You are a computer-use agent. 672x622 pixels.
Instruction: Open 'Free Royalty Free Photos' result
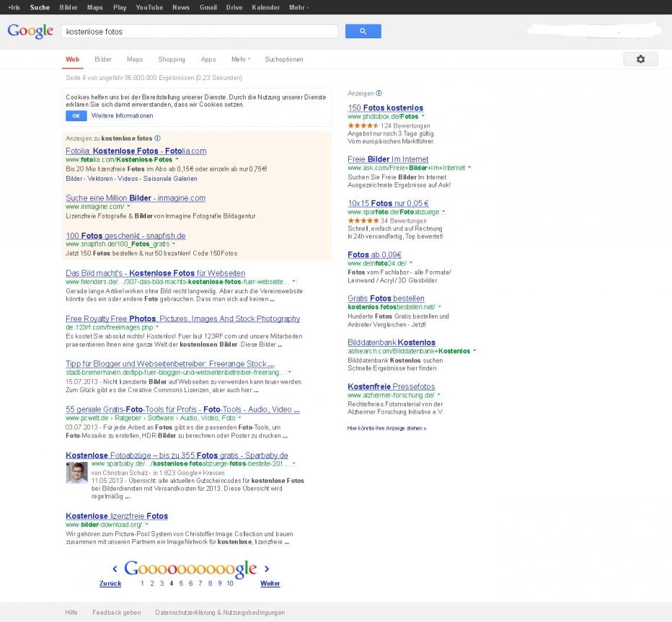point(183,319)
